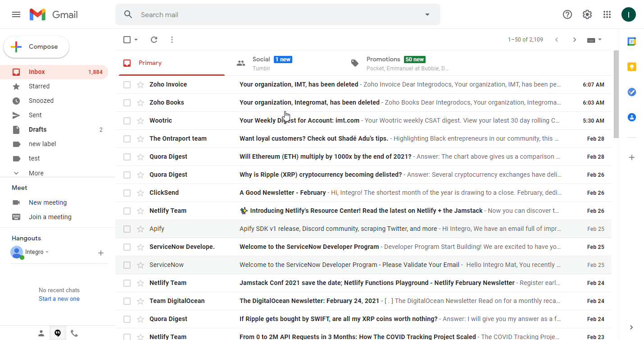Switch to the Promotions tab

(383, 63)
